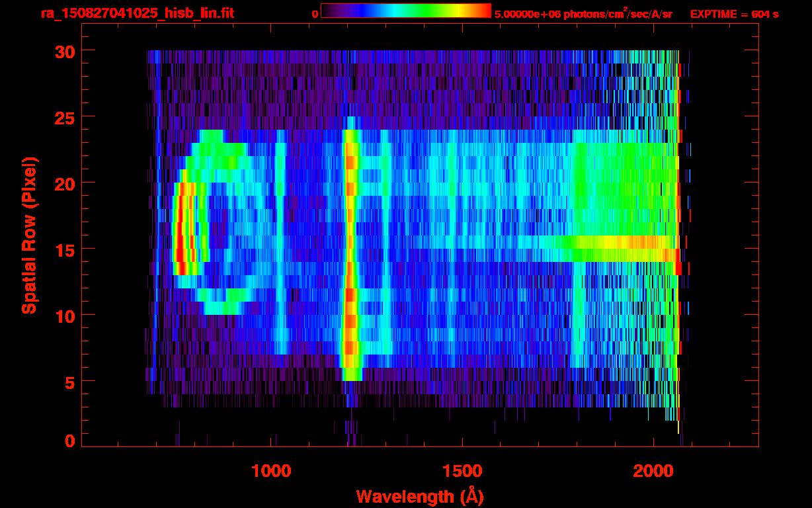This screenshot has width=812, height=508.
Task: Select the Spatial Row (Pixel) axis title
Action: tap(29, 235)
